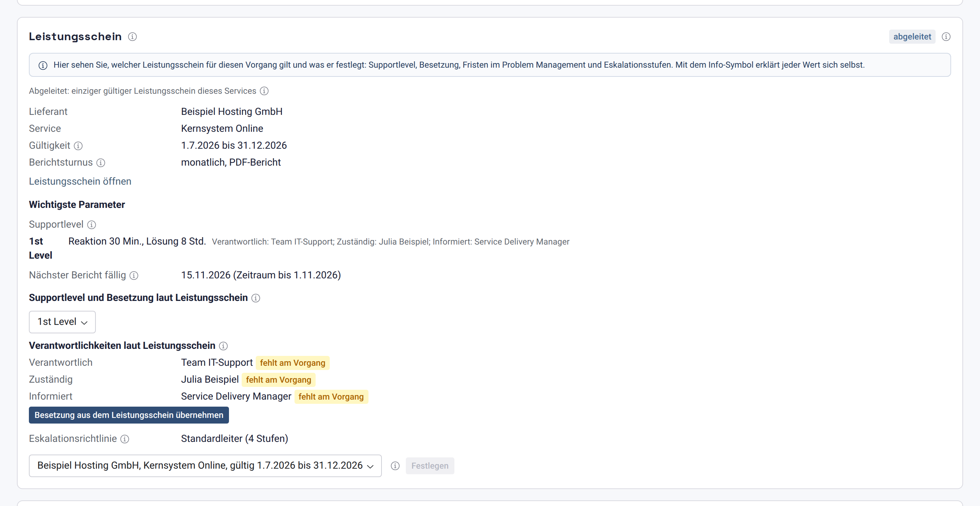Click the validity value '1.7.2026 bis 31.12.2026'
The image size is (980, 506).
[x=234, y=145]
